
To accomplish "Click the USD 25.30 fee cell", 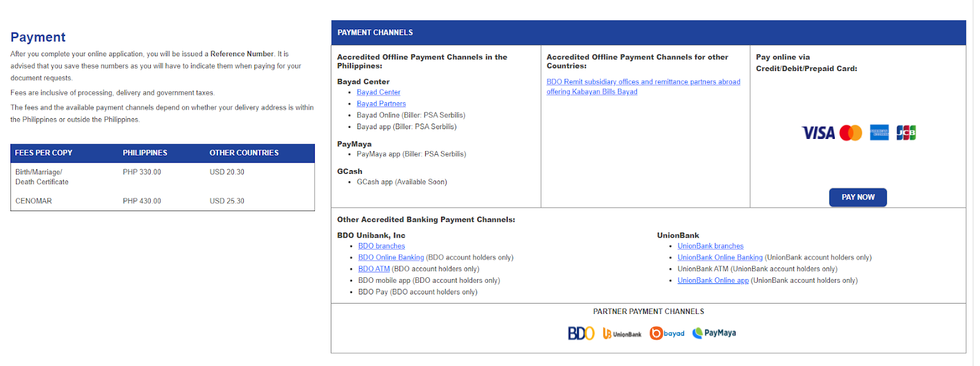I will click(227, 201).
